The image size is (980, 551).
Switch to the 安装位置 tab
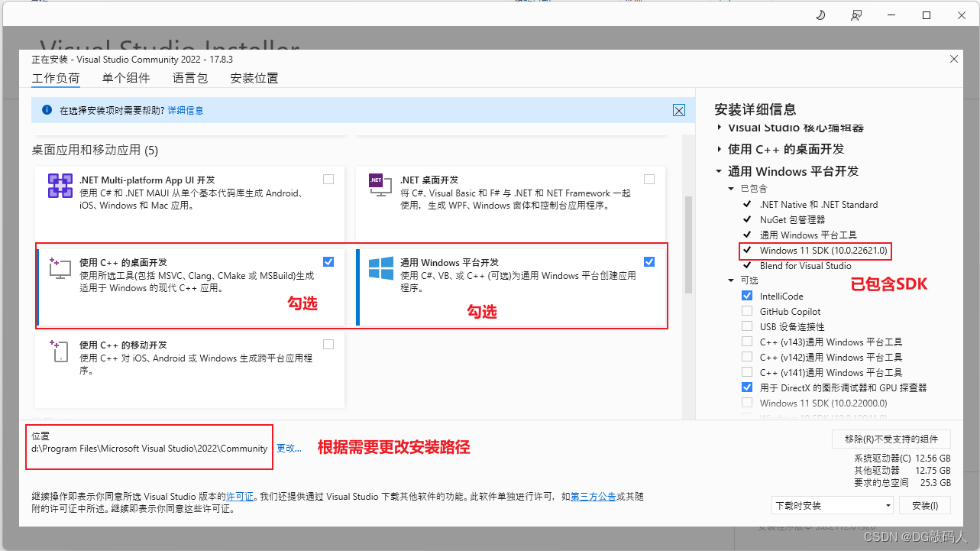[254, 78]
